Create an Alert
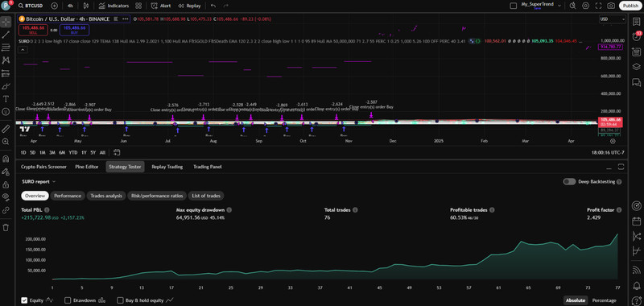This screenshot has height=306, width=644. 161,6
